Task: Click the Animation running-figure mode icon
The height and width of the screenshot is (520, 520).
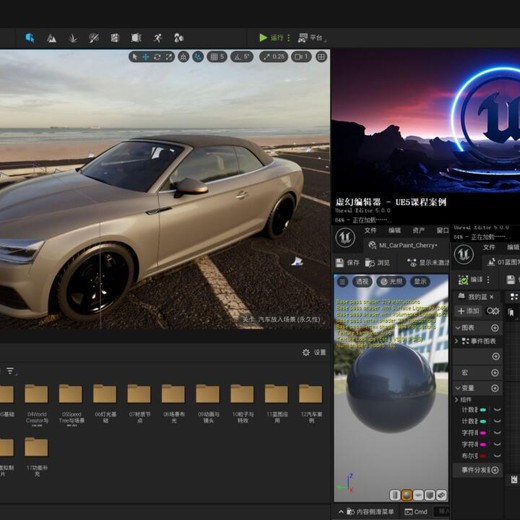Action: point(157,38)
